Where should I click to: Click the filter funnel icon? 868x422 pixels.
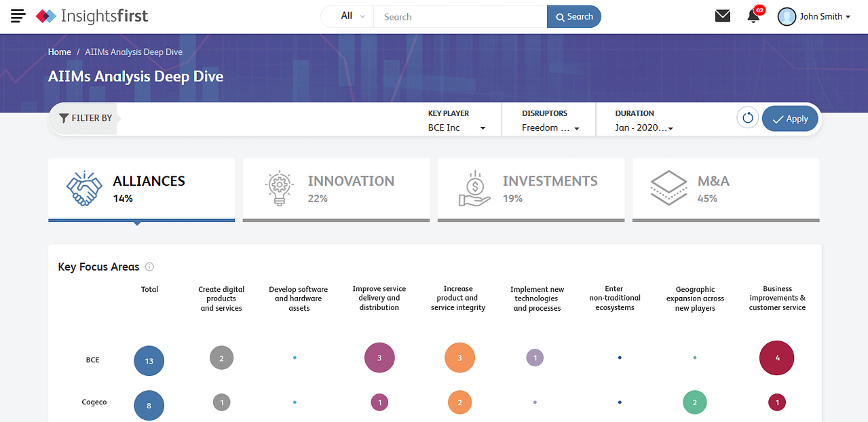click(x=64, y=118)
